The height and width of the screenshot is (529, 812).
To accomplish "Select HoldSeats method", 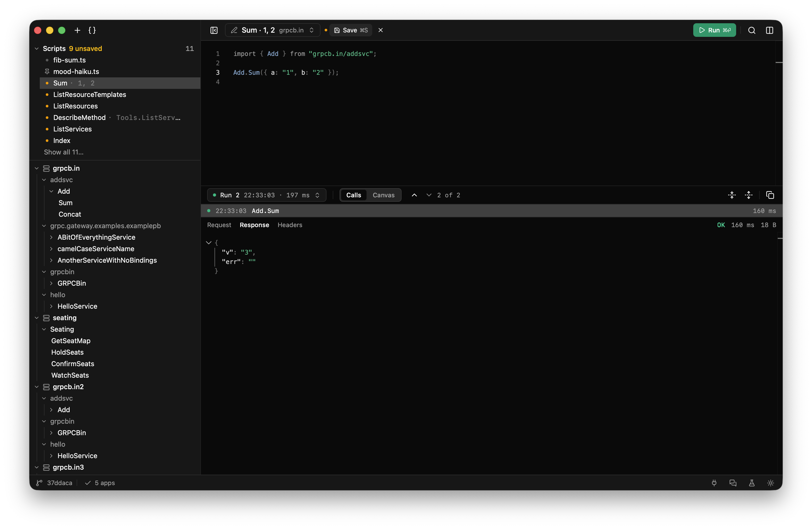I will [67, 352].
